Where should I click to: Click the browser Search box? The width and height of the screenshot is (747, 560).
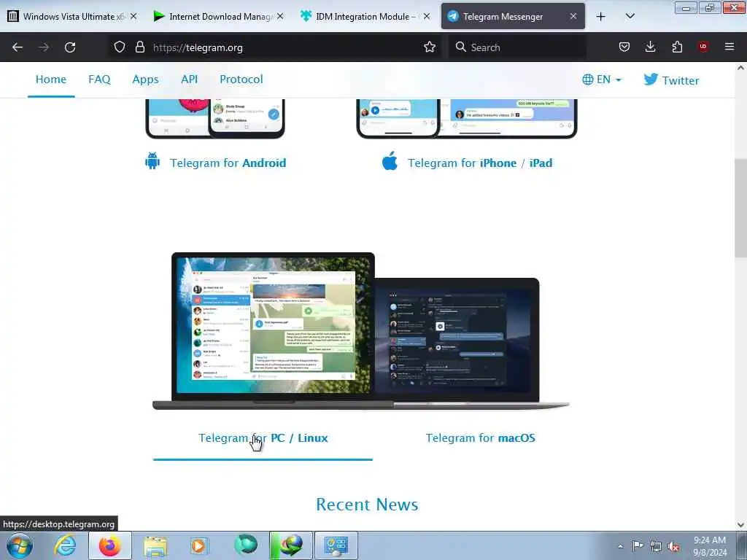(x=517, y=47)
